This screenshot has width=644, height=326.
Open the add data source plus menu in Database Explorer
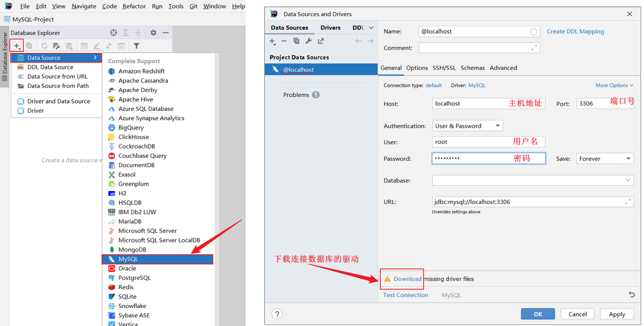pos(17,46)
